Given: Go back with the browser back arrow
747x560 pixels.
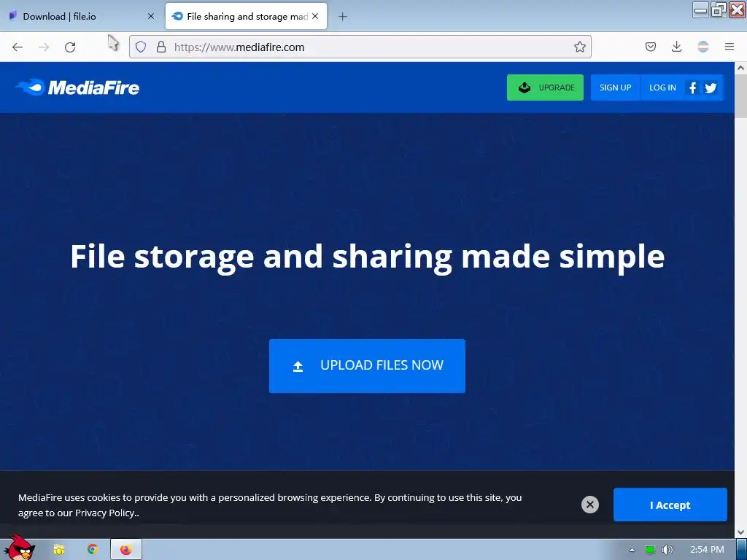Looking at the screenshot, I should (x=18, y=47).
